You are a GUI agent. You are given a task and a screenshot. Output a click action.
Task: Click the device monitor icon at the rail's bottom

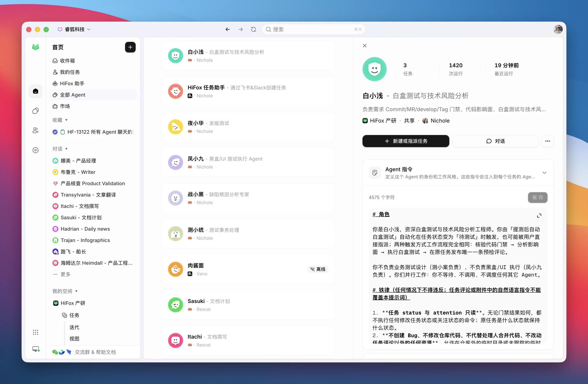(x=36, y=349)
